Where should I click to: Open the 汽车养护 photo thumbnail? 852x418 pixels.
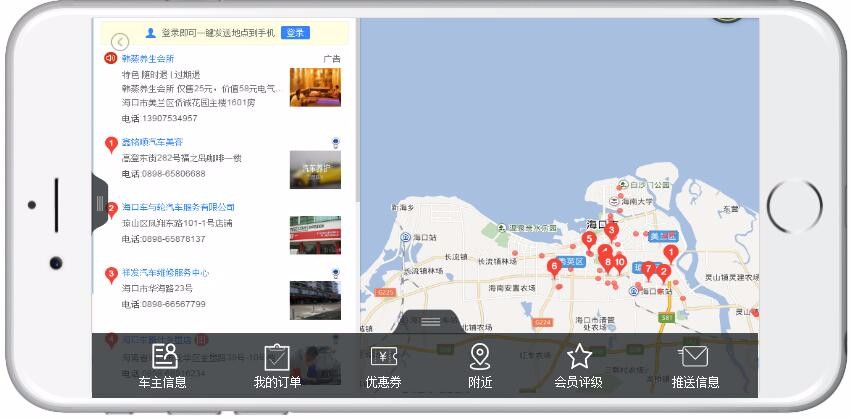(x=315, y=170)
